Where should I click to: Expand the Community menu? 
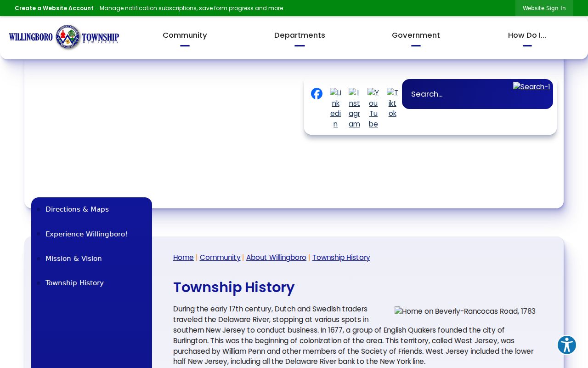(x=185, y=35)
